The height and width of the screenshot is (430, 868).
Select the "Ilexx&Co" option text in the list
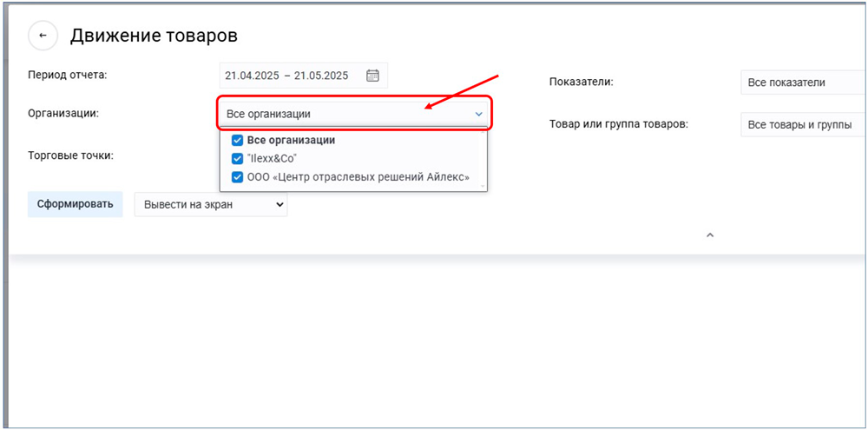tap(272, 159)
